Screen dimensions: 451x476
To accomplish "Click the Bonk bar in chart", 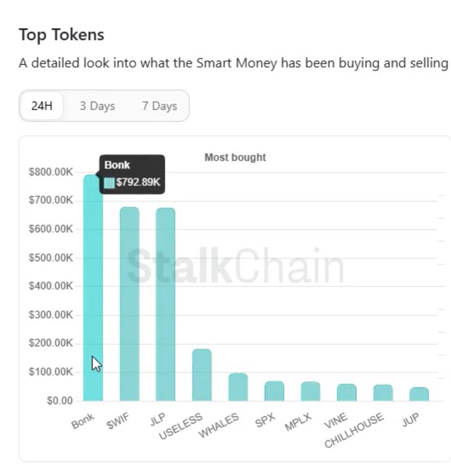I will (x=93, y=288).
